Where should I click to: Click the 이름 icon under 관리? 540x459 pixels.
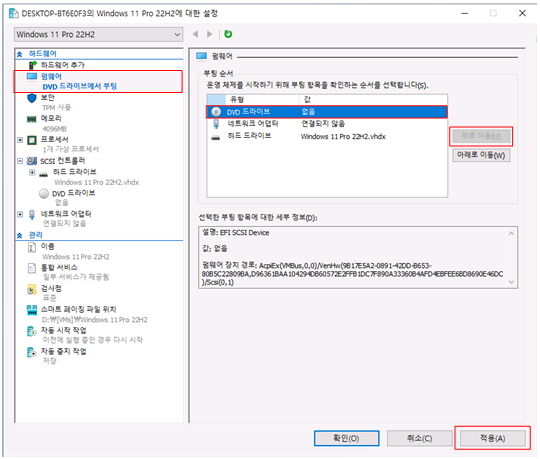[32, 247]
